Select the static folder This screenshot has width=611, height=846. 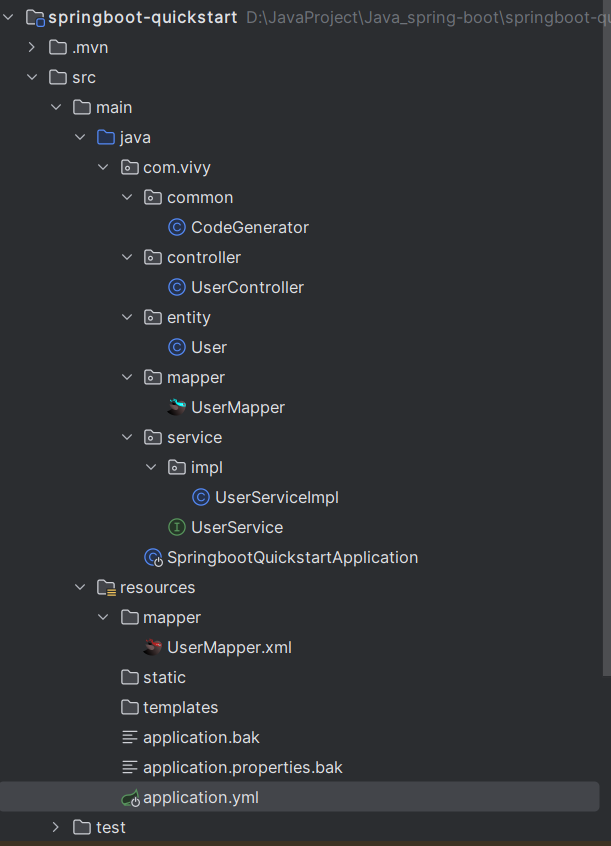coord(164,677)
